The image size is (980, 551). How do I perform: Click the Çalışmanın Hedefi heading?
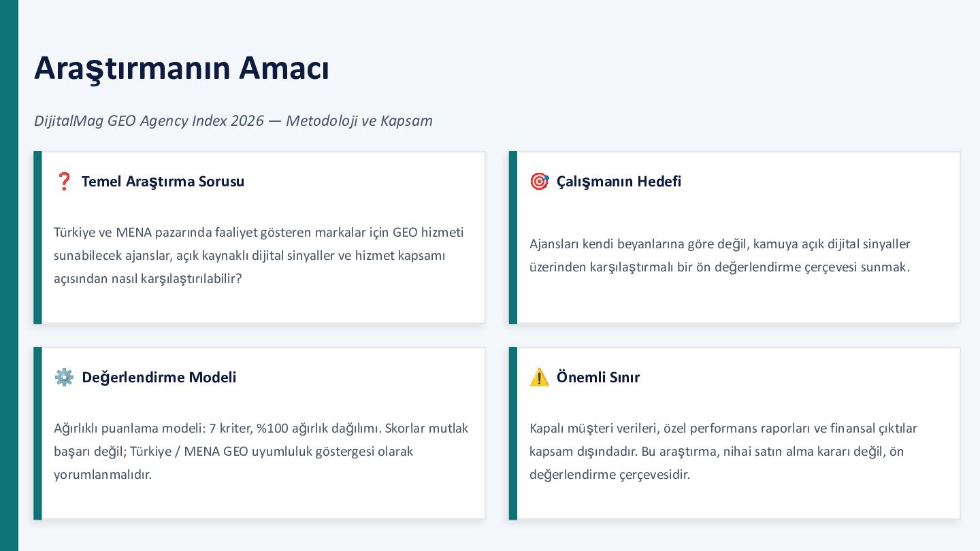[x=619, y=181]
